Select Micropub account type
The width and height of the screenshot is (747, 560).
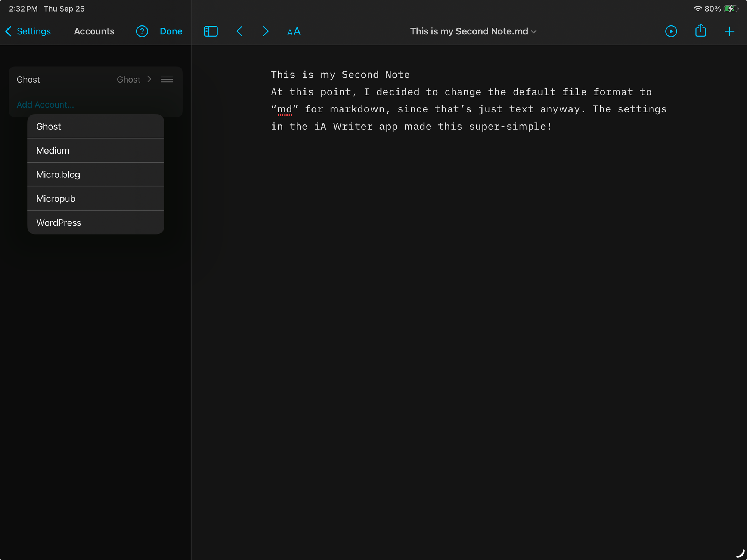[x=96, y=199]
